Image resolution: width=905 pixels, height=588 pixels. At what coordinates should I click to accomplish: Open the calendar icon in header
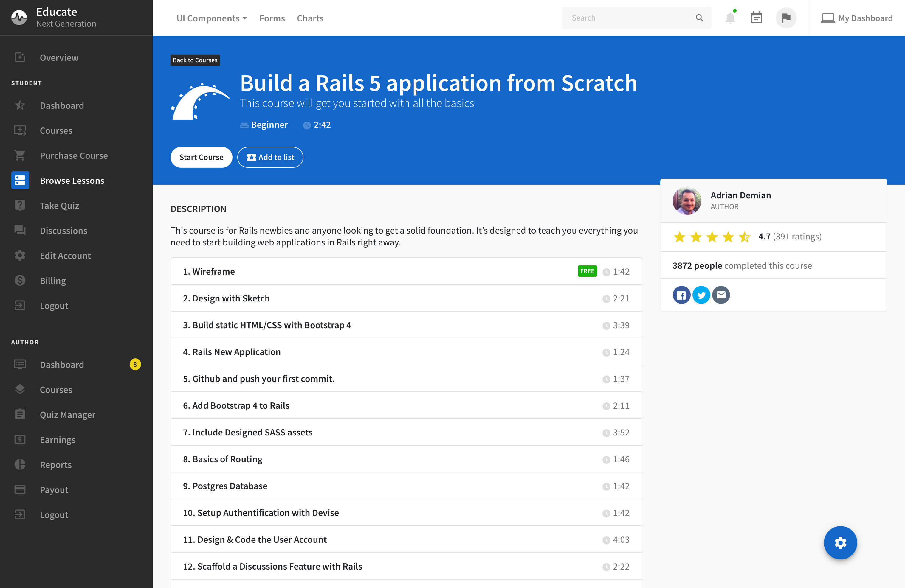pos(756,18)
